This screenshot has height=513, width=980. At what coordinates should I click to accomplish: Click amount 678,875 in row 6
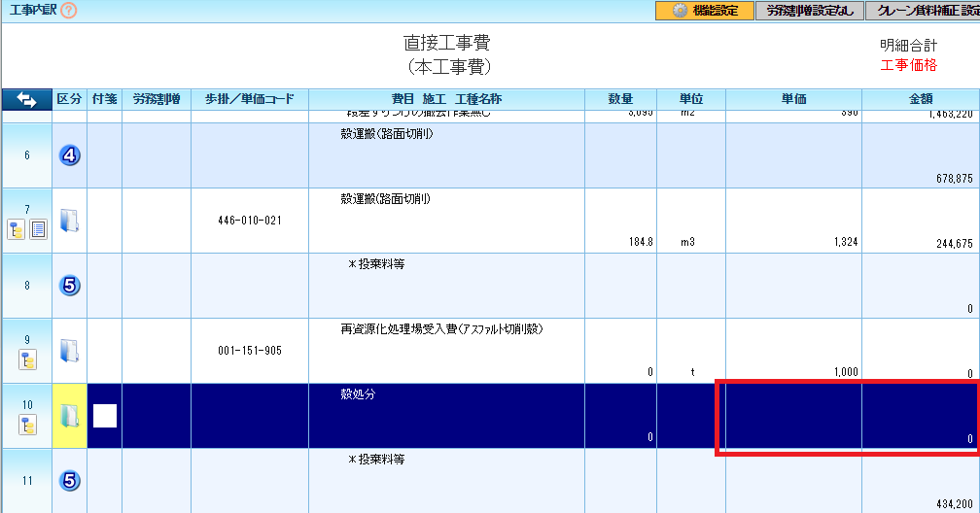coord(955,179)
